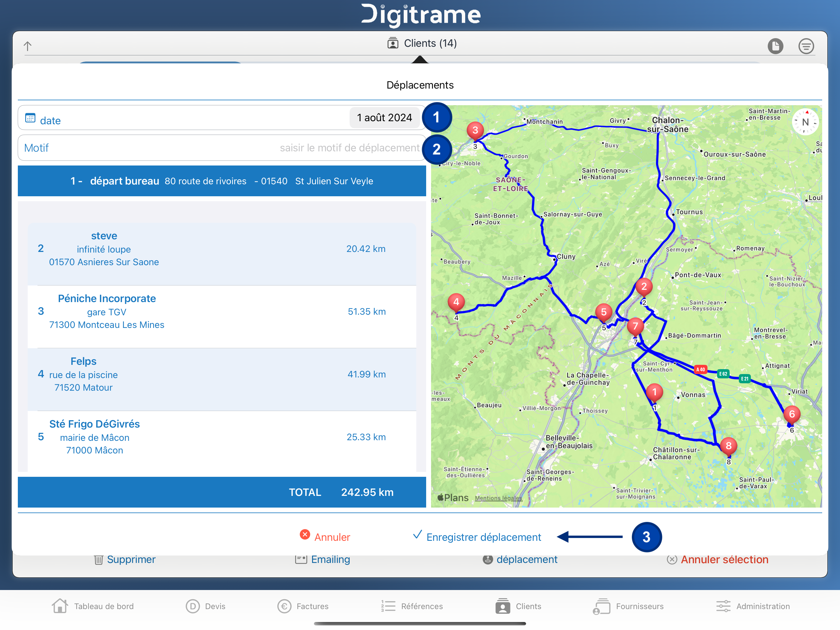Click E21 highway badge on map
Screen dimensions: 840x630
click(x=745, y=379)
